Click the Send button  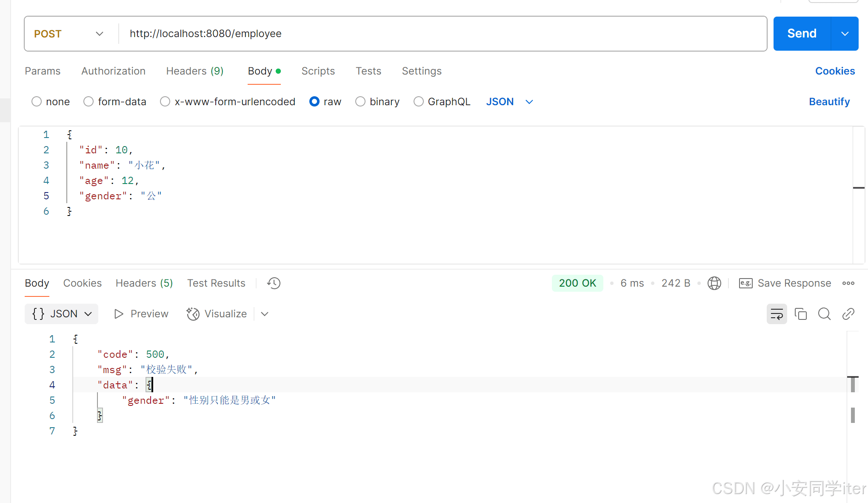[802, 34]
